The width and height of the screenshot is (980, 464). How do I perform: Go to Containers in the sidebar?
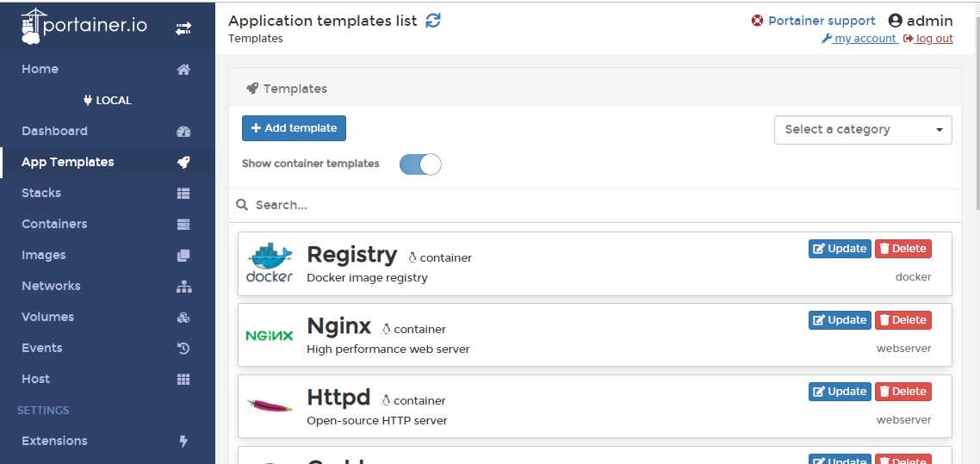[54, 225]
